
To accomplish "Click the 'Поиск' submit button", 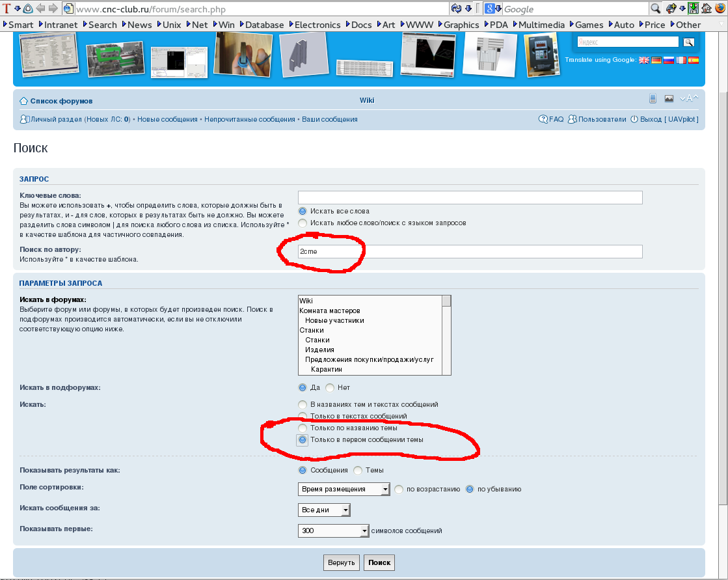I will pos(379,562).
